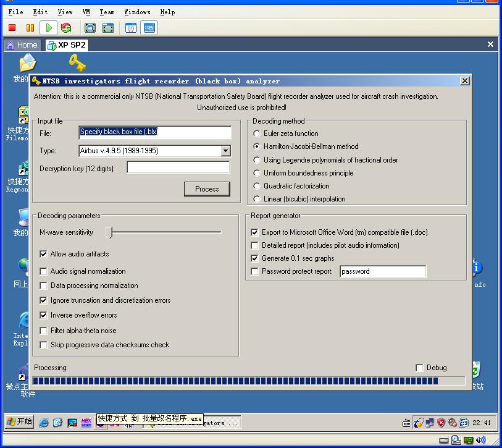Switch to the XP SP2 tab
This screenshot has width=502, height=448.
click(67, 45)
